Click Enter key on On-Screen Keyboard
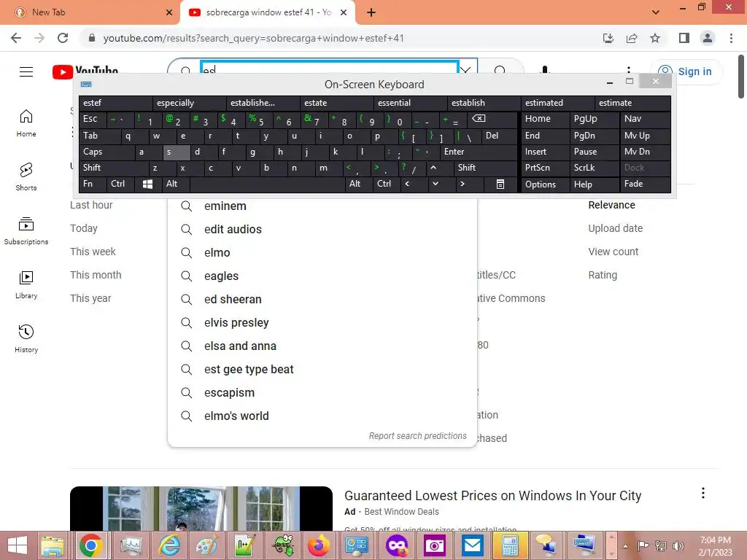The height and width of the screenshot is (560, 747). pyautogui.click(x=479, y=152)
